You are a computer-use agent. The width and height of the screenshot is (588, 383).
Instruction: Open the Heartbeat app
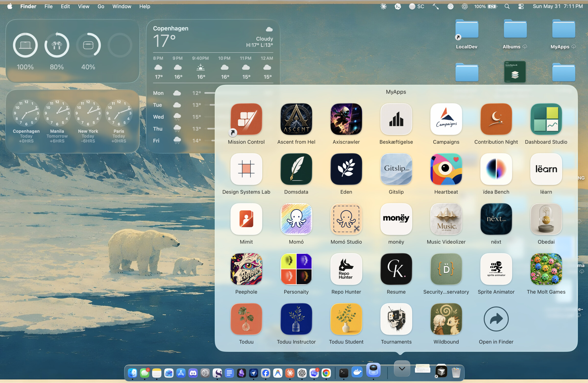click(x=446, y=169)
